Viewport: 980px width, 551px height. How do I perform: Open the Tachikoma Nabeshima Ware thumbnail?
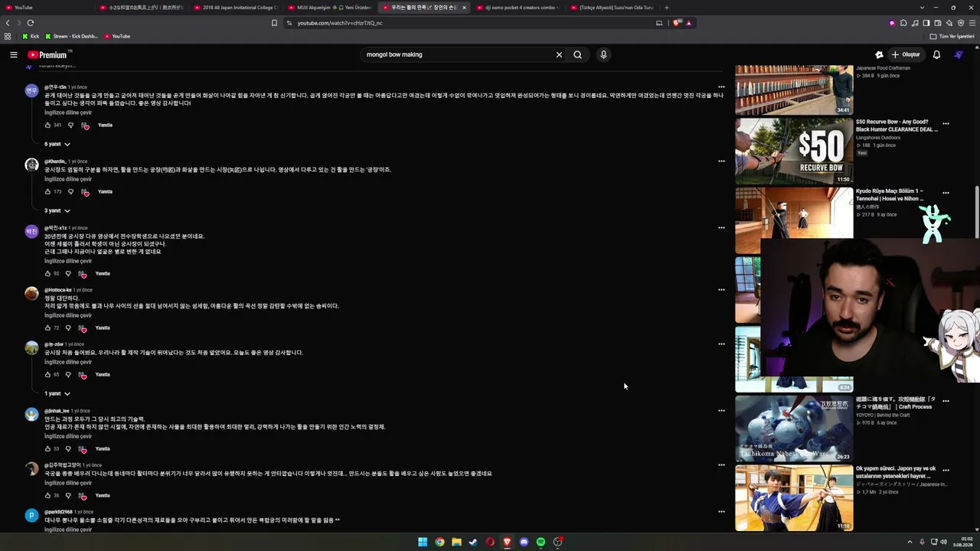[x=794, y=429]
